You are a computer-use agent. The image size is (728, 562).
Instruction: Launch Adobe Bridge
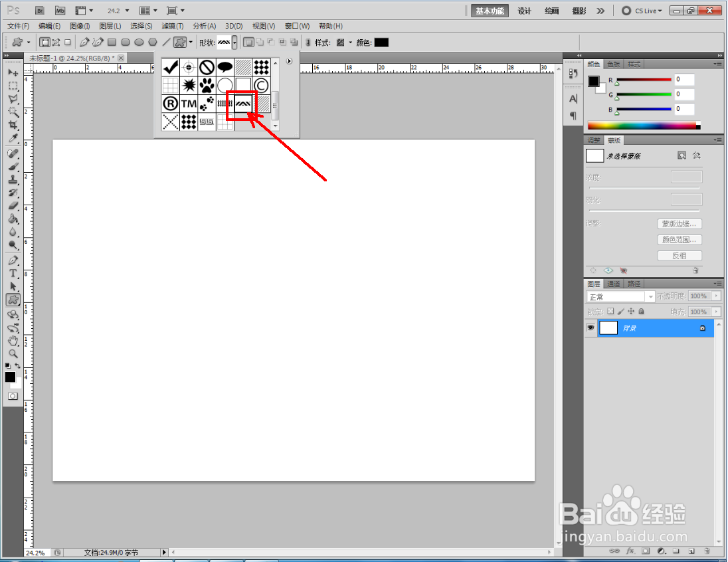tap(39, 11)
